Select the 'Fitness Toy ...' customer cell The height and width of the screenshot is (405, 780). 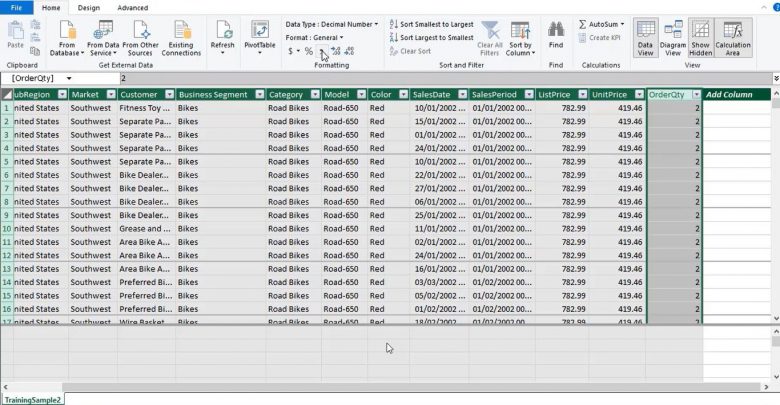tap(146, 108)
